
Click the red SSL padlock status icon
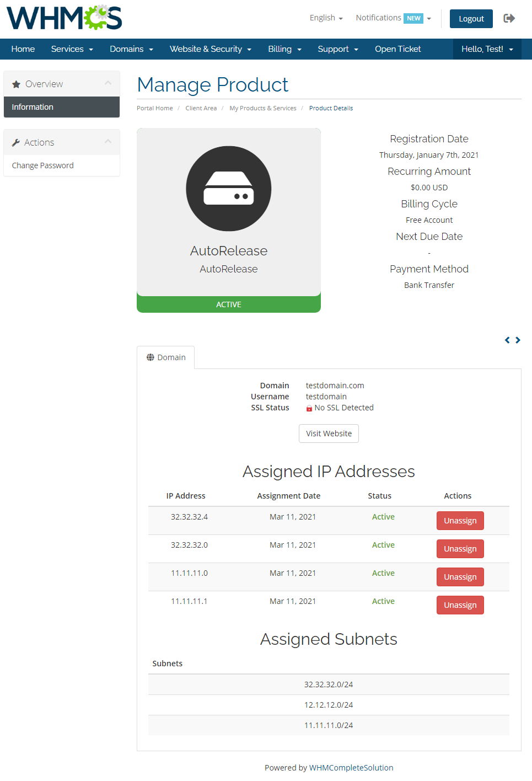pos(309,408)
